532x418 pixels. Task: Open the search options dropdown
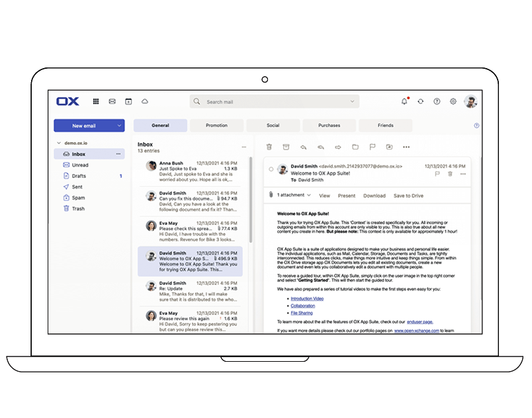click(x=352, y=101)
